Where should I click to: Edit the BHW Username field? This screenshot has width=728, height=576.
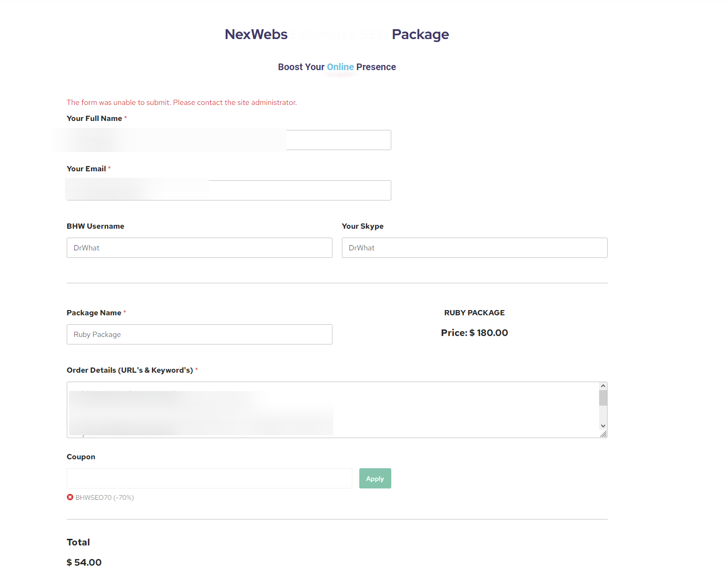click(199, 248)
